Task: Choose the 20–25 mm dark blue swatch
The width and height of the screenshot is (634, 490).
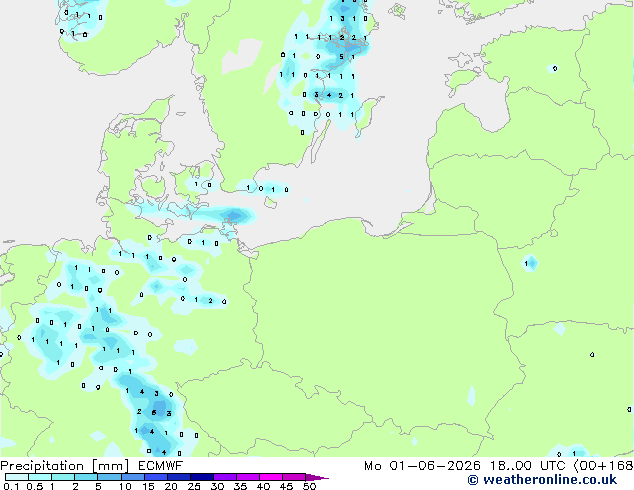Action: [178, 477]
